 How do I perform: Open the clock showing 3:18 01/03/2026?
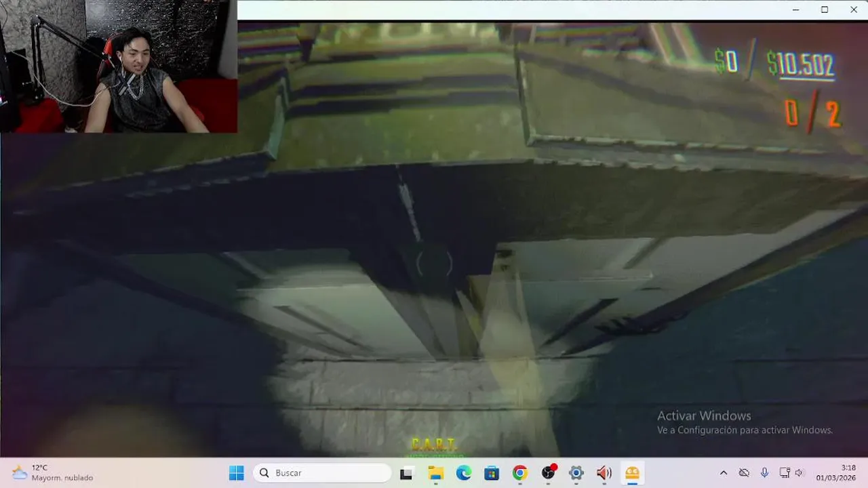[x=836, y=473]
